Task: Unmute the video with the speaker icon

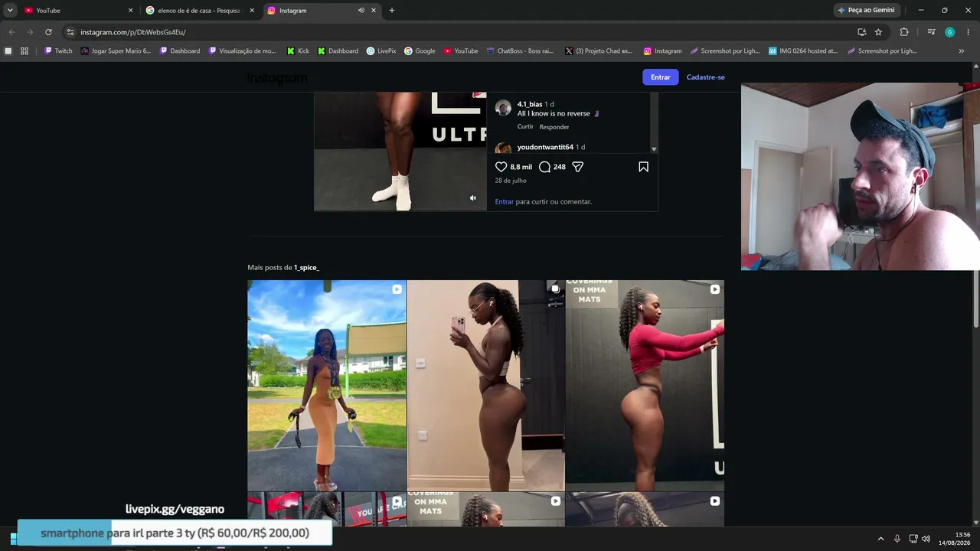Action: point(473,198)
